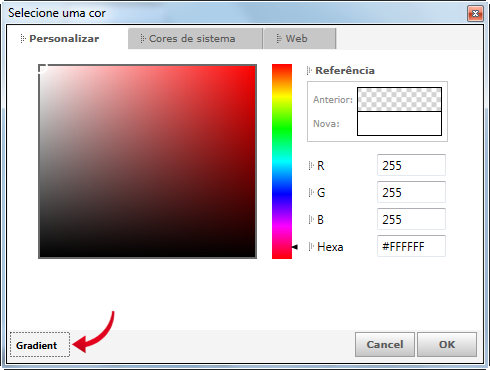Click the Hexa color code field
The width and height of the screenshot is (490, 370).
pyautogui.click(x=411, y=246)
